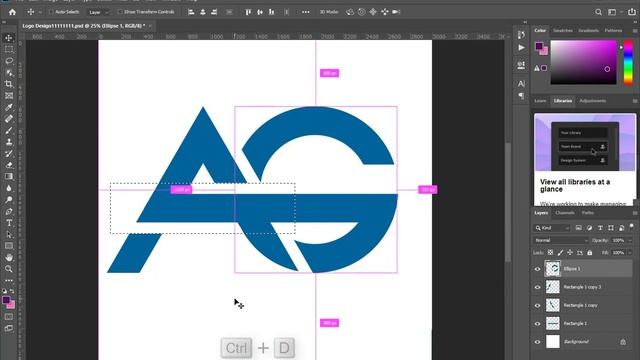Switch to the Patterns tab
This screenshot has width=640, height=360.
[x=613, y=31]
